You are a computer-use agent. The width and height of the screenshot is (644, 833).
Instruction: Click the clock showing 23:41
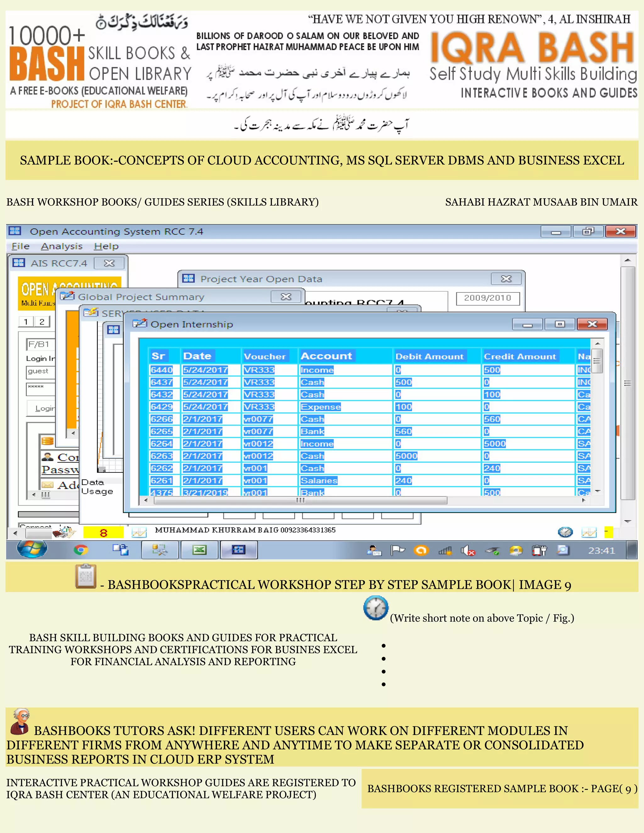[x=601, y=550]
